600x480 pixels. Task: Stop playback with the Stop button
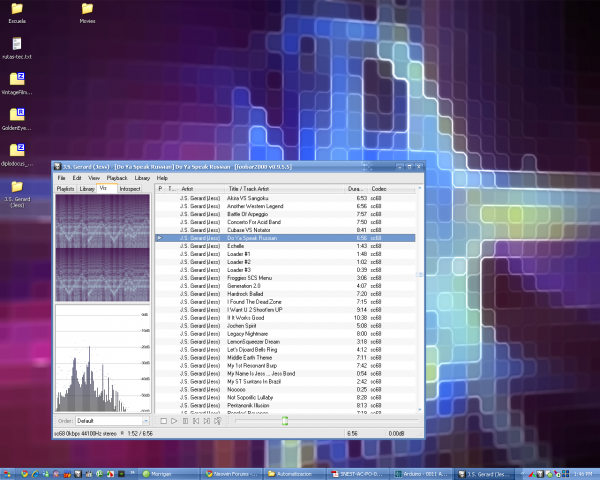[x=163, y=421]
